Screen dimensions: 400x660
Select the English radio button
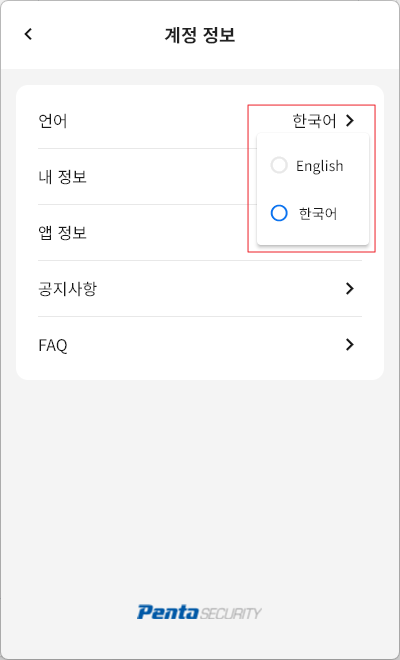279,165
